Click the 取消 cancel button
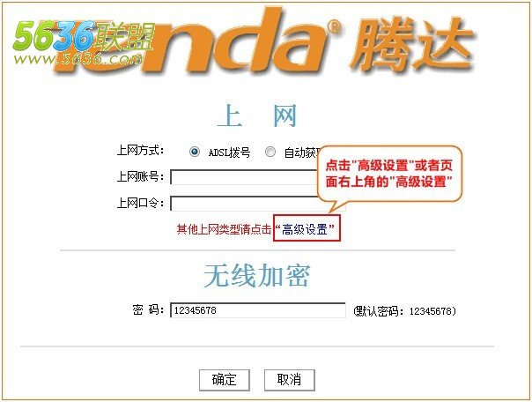532x402 pixels. click(290, 380)
